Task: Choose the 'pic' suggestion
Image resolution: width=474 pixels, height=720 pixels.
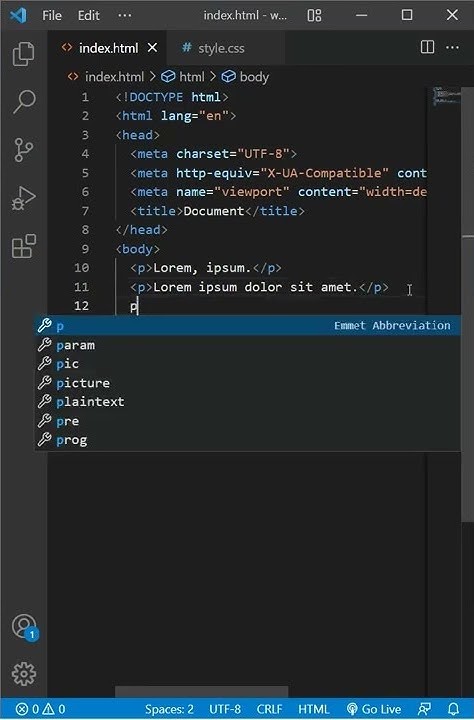Action: point(248,364)
